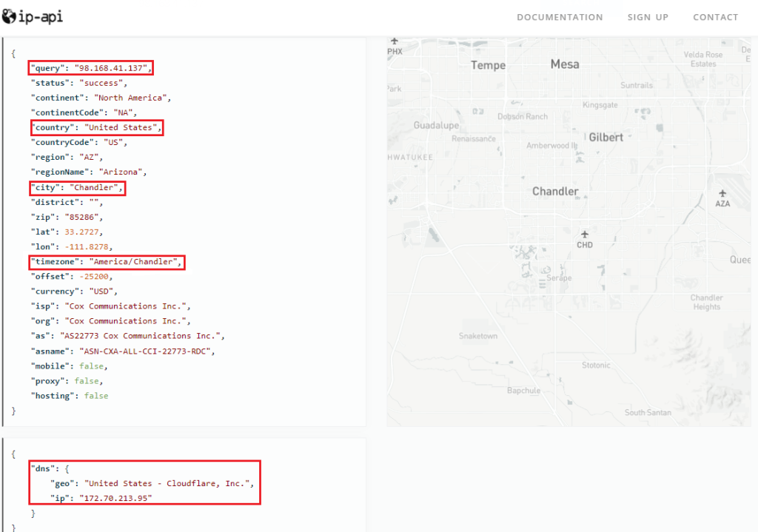Click the Tempe label on the map
758x532 pixels.
tap(489, 65)
